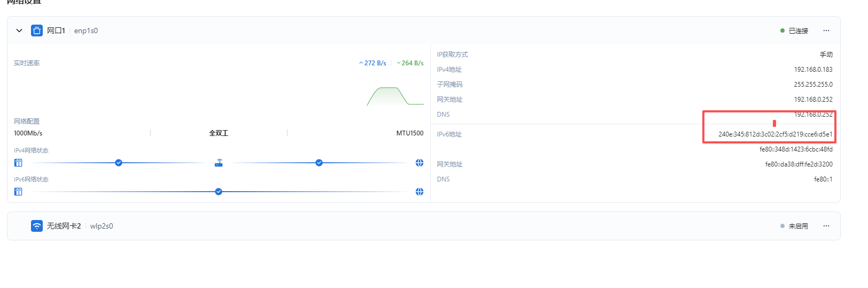The width and height of the screenshot is (868, 288).
Task: Click the MTU1500 value
Action: point(410,133)
